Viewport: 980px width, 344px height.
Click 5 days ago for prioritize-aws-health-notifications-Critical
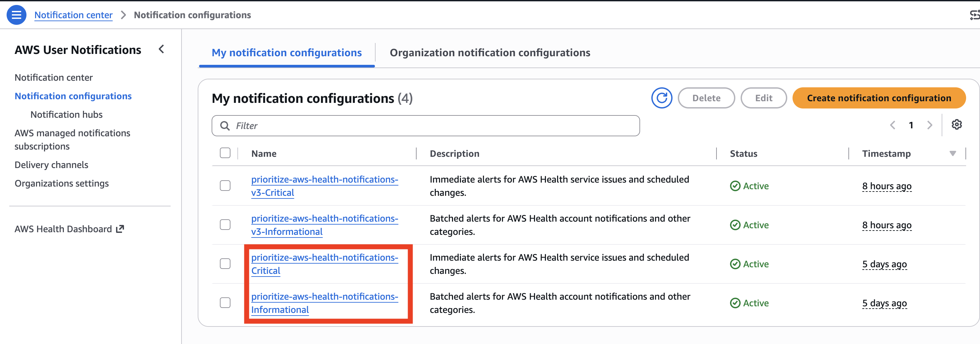coord(884,264)
